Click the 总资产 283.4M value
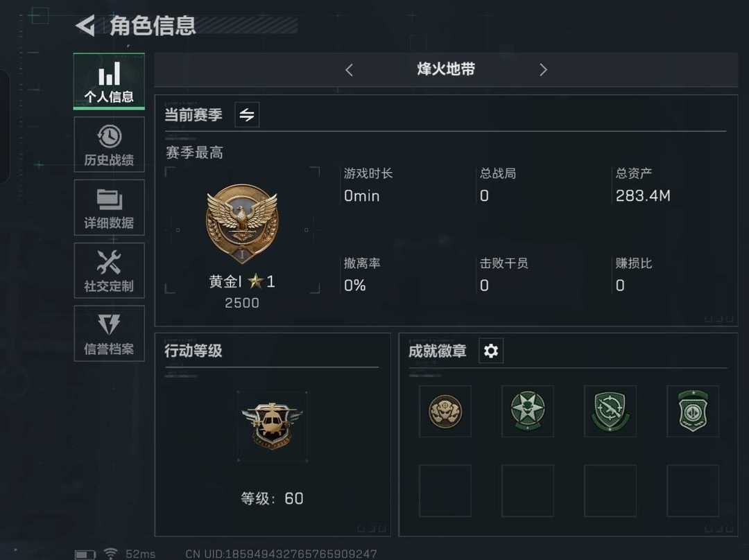This screenshot has height=560, width=749. coord(643,195)
